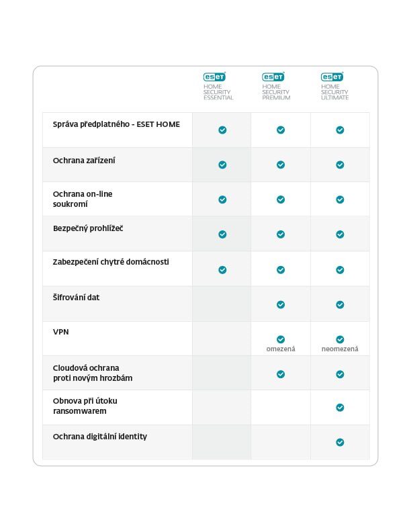
Task: Select the Správa předplatného - ESET HOME label
Action: tap(116, 124)
